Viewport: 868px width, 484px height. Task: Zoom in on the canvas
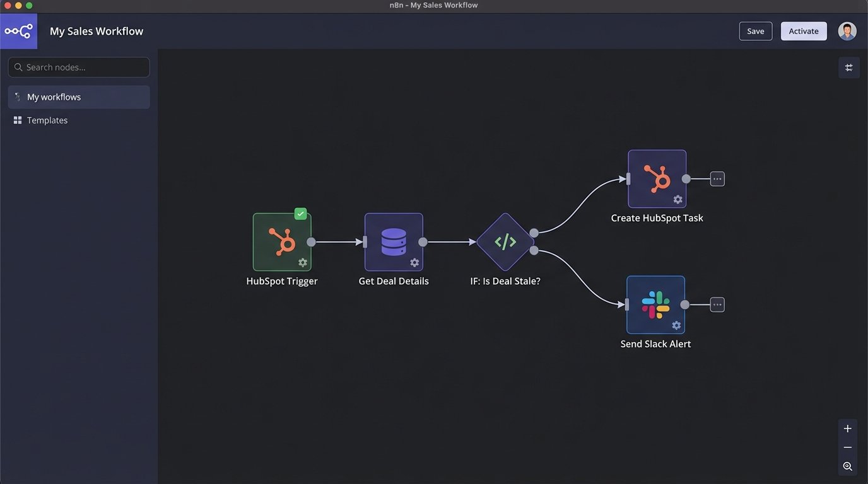(847, 428)
